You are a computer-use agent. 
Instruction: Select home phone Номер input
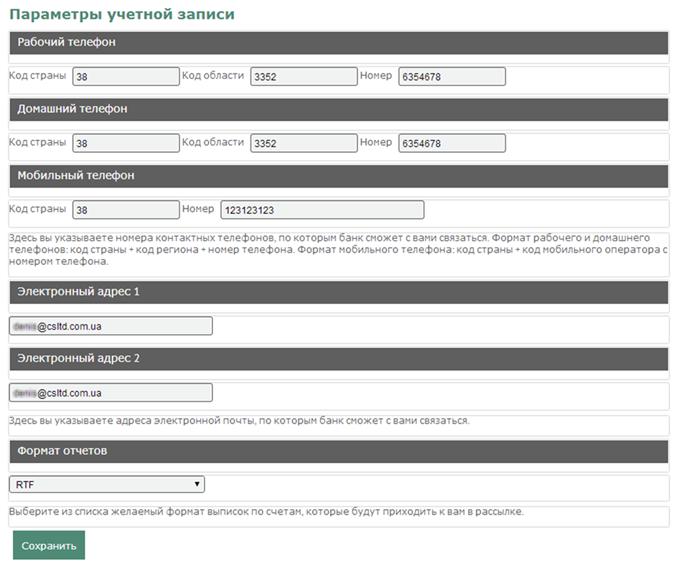tap(452, 143)
